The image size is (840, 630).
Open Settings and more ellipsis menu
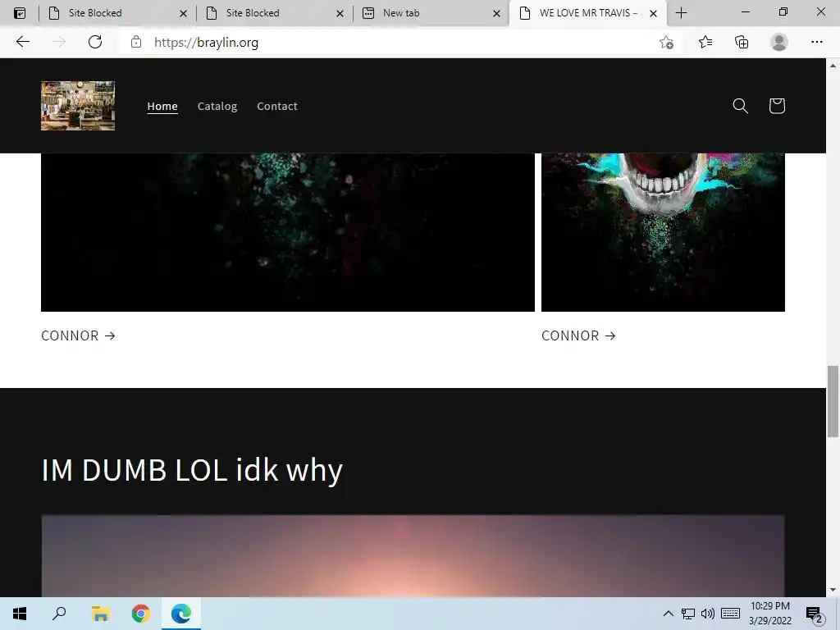[x=816, y=42]
